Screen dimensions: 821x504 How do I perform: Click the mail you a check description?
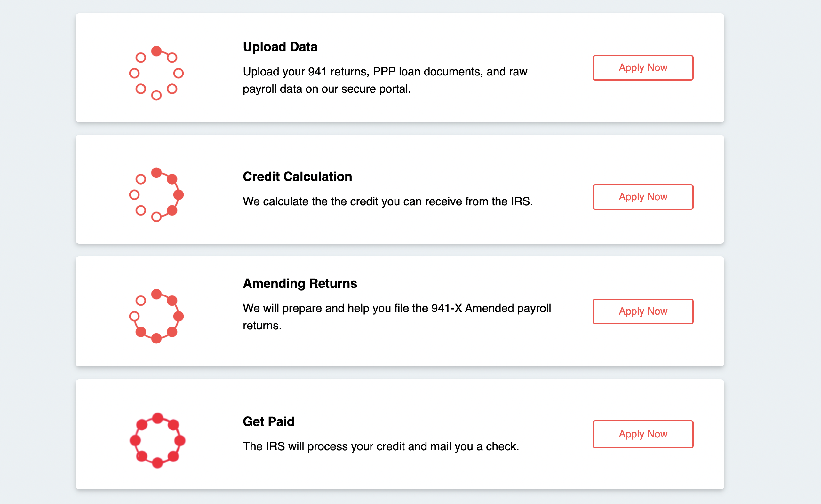point(380,447)
